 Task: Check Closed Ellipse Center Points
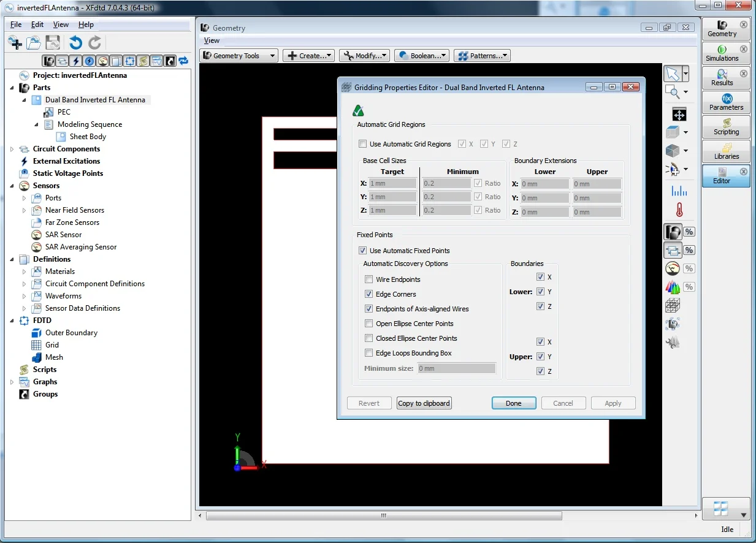tap(369, 338)
